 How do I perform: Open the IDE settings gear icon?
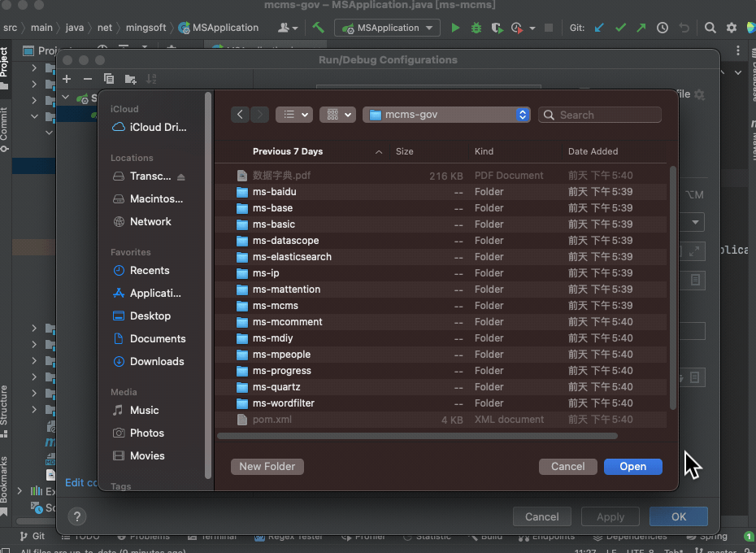coord(731,28)
